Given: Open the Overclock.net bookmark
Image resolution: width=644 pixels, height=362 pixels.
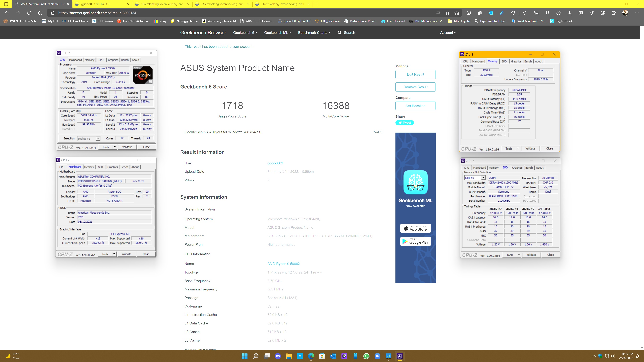Looking at the screenshot, I should coord(393,21).
